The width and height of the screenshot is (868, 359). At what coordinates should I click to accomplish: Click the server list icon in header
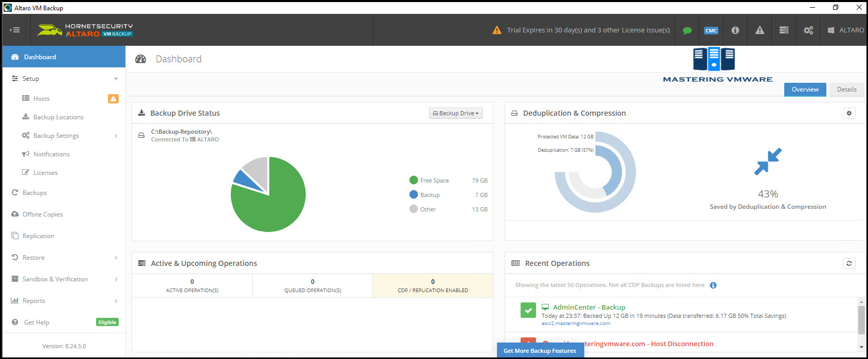pos(784,30)
